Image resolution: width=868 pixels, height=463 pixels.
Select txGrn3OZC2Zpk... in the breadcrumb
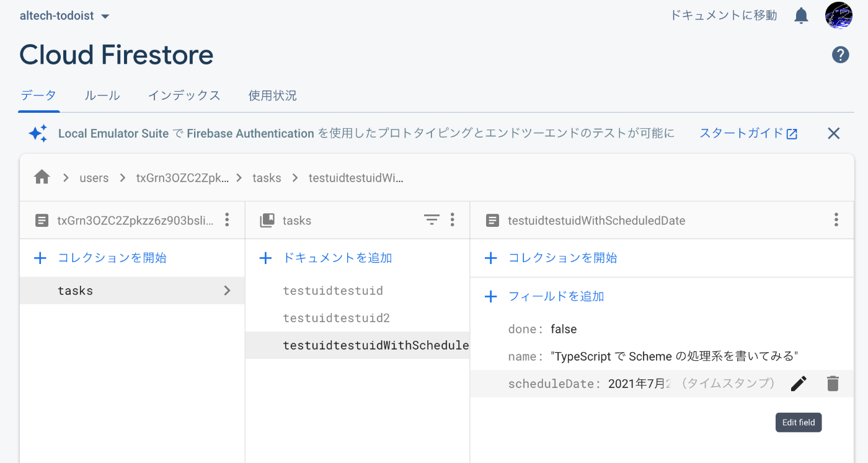coord(182,178)
